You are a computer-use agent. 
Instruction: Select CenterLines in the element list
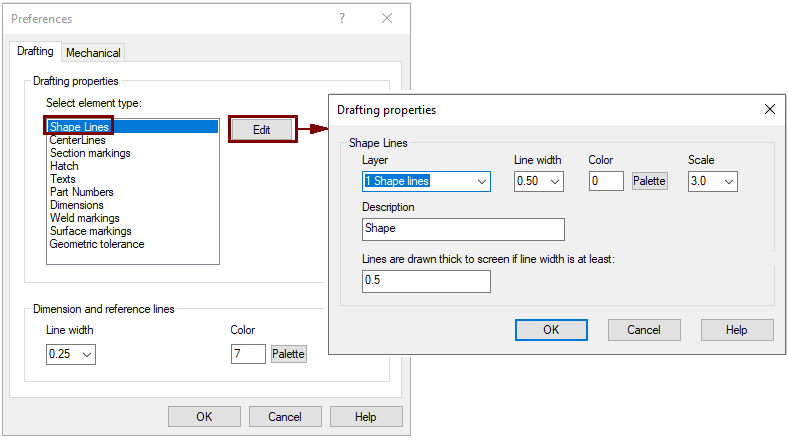click(78, 141)
